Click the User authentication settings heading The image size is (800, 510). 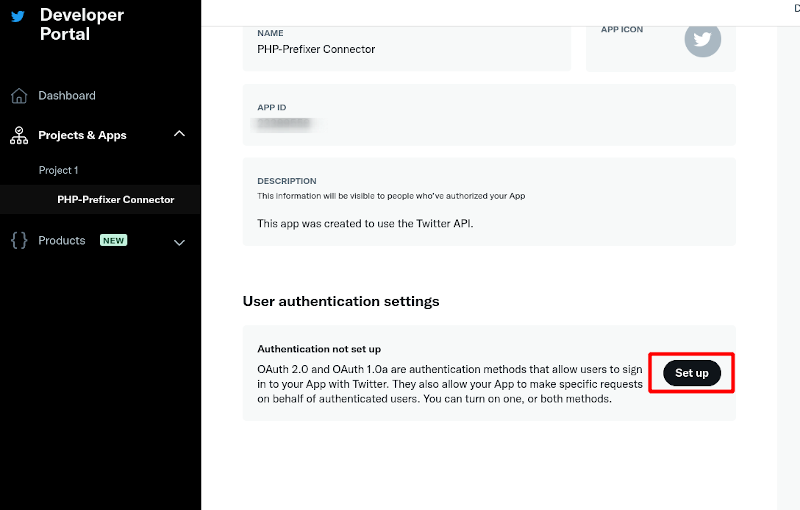pos(341,301)
